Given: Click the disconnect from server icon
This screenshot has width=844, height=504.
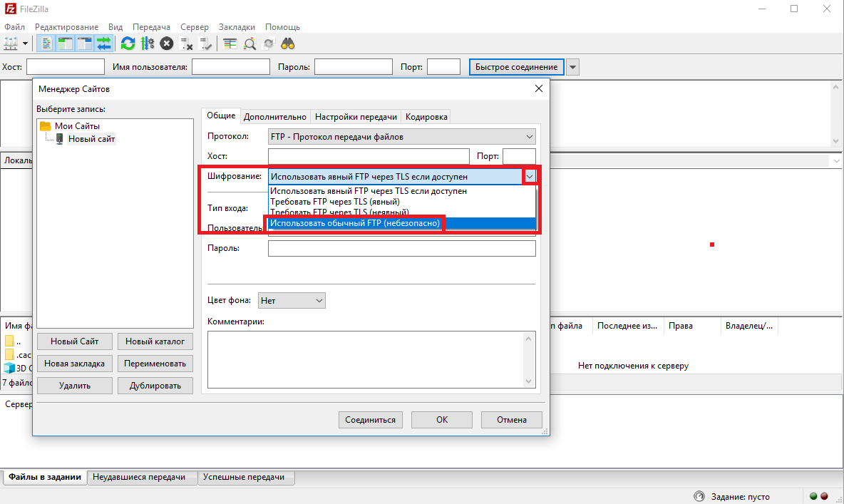Looking at the screenshot, I should coord(186,43).
